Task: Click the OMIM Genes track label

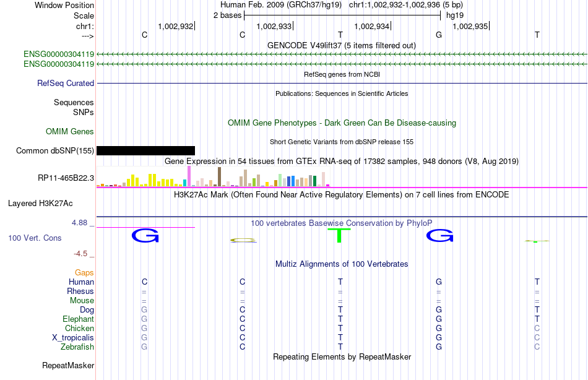Action: [70, 132]
